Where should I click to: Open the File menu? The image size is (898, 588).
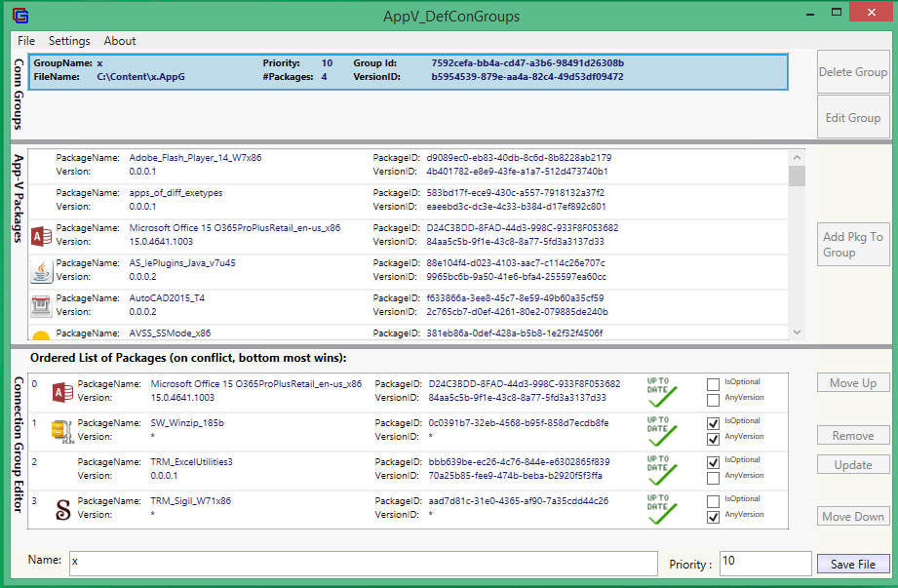click(26, 41)
